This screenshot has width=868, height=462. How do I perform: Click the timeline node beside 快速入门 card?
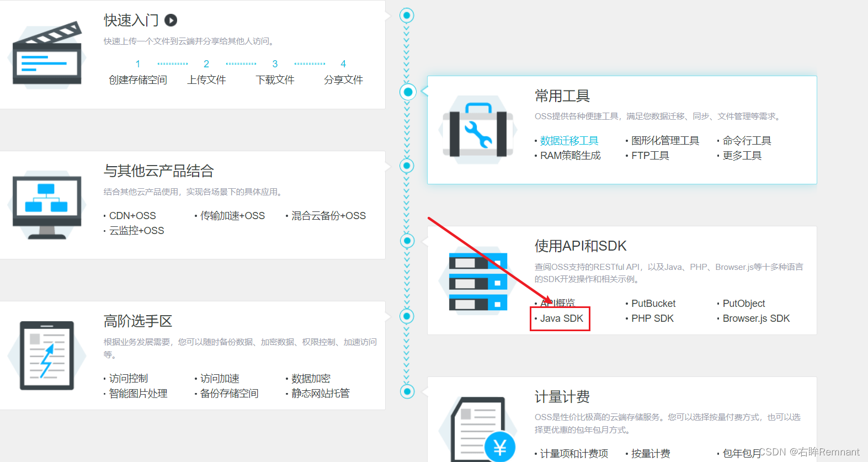coord(407,15)
